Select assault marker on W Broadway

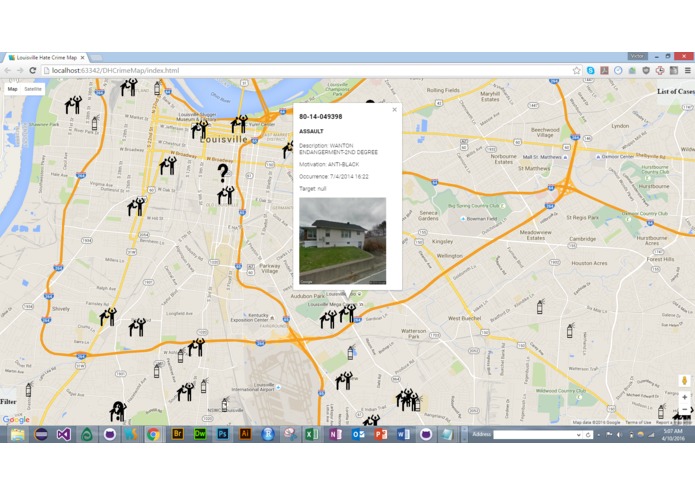click(x=168, y=165)
